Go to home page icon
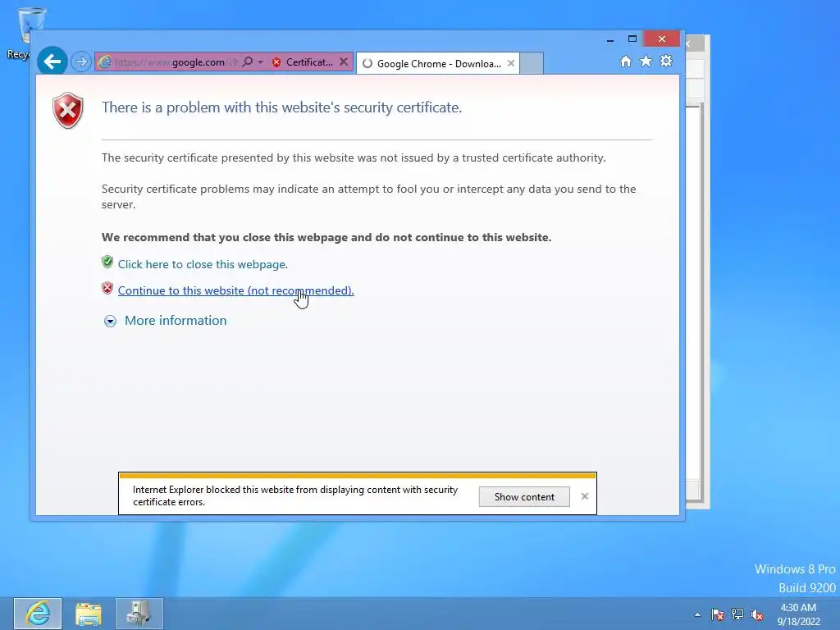Screen dimensions: 840x630 click(x=626, y=61)
